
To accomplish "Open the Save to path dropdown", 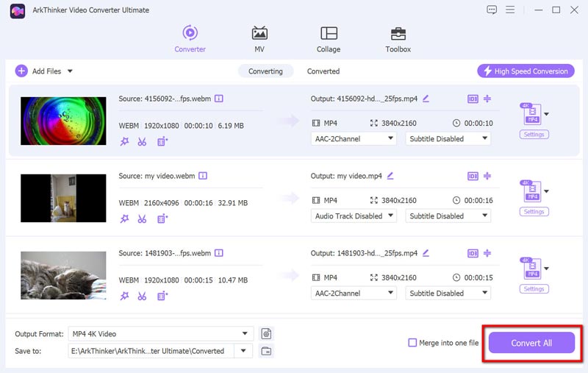I will (243, 351).
